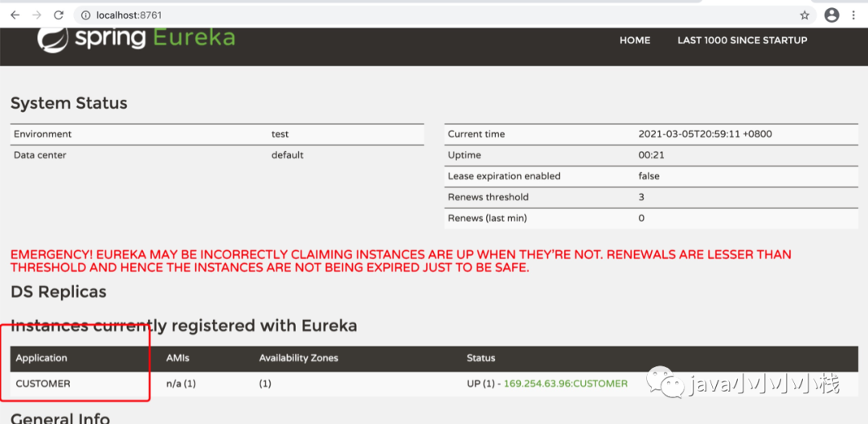View site information icon beside localhost
Image resolution: width=868 pixels, height=424 pixels.
click(x=85, y=15)
